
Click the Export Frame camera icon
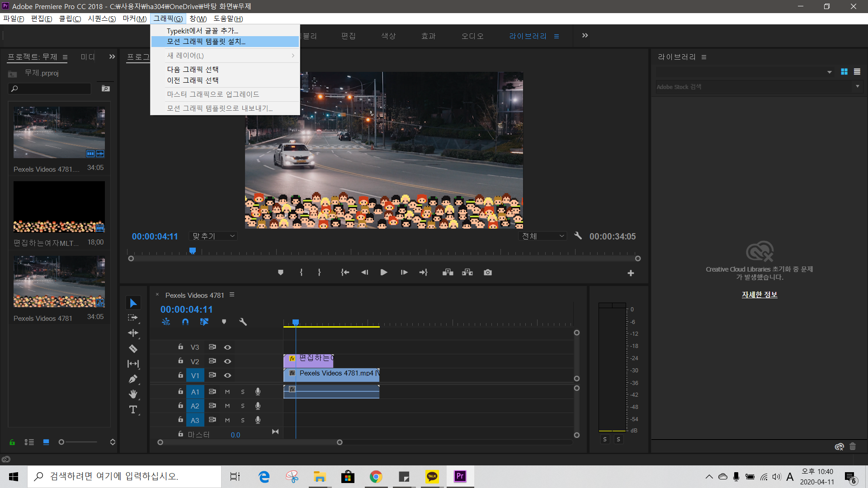pos(487,272)
